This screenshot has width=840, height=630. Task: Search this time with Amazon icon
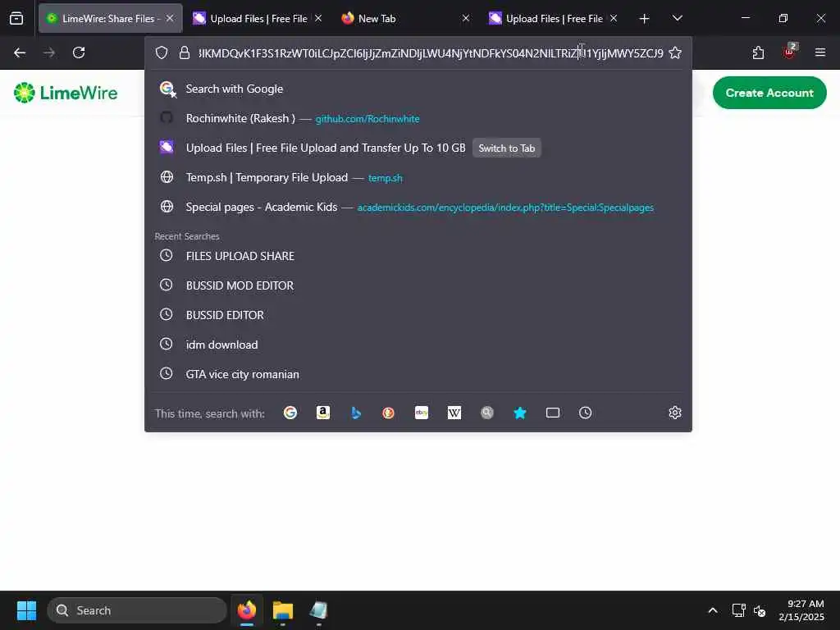323,413
